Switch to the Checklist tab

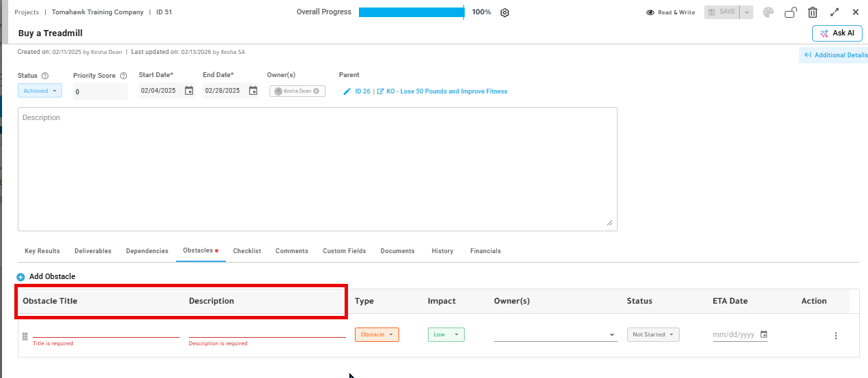point(247,251)
